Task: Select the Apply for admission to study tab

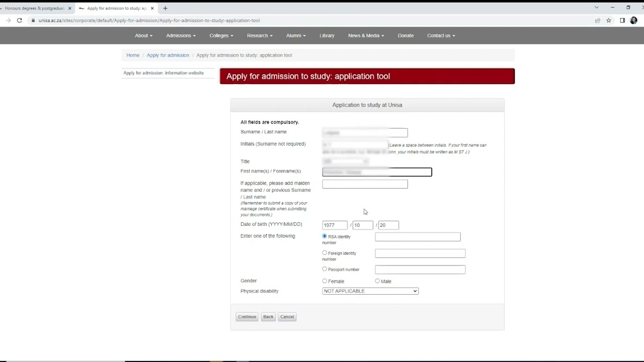Action: 116,8
